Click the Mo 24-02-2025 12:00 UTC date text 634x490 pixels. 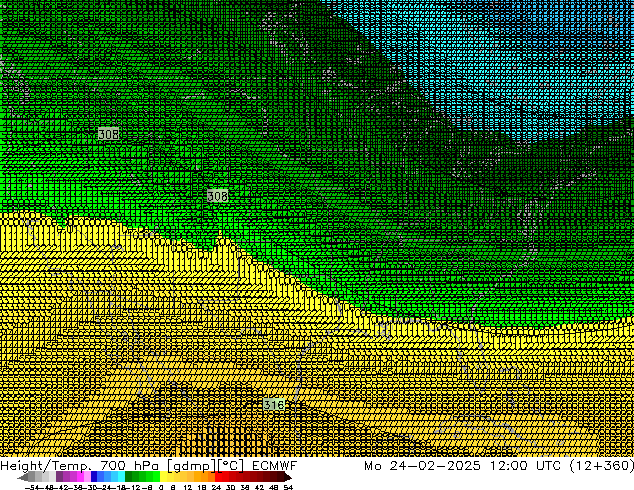tap(463, 465)
